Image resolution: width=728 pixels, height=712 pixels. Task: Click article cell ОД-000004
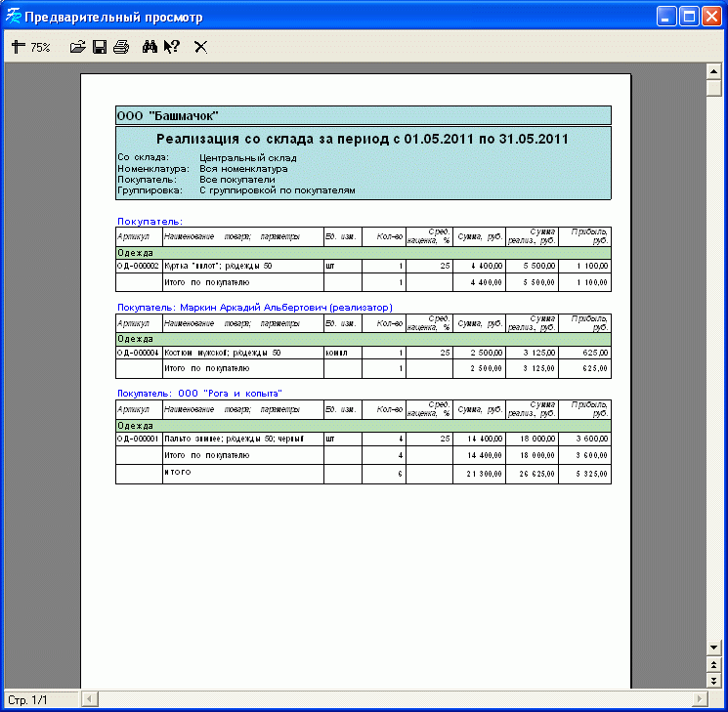(x=139, y=353)
